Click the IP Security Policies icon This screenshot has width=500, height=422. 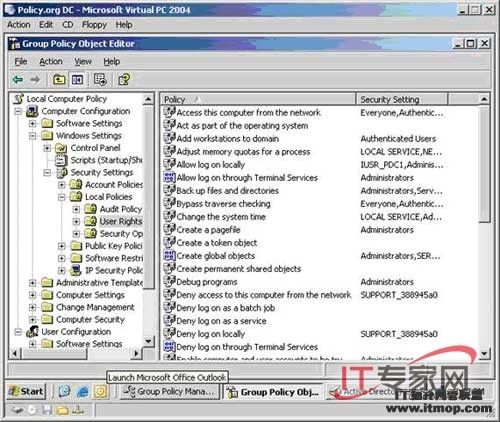tap(76, 270)
